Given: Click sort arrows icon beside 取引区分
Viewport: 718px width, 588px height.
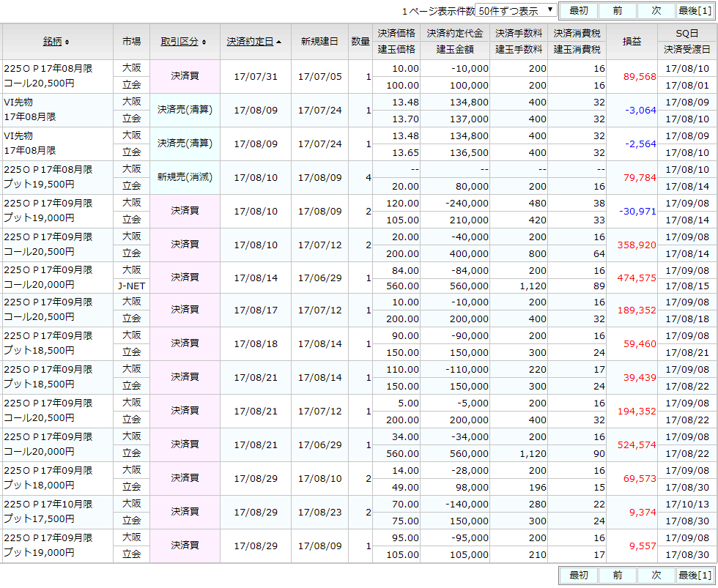Looking at the screenshot, I should coord(204,42).
